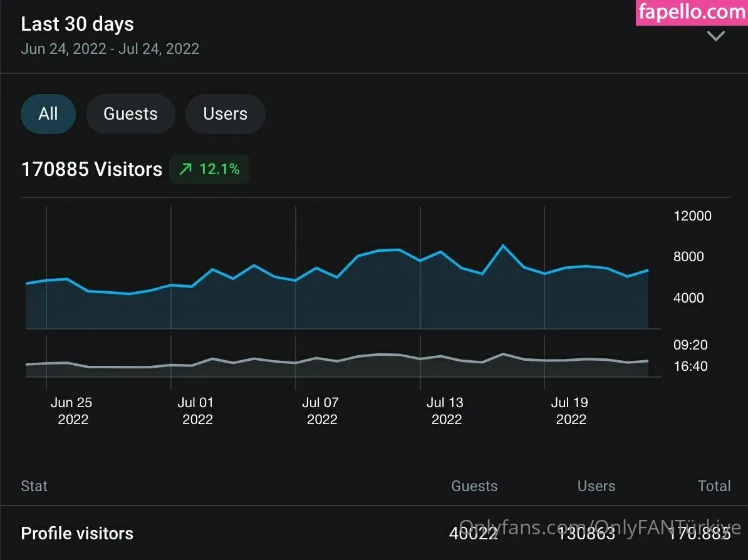Select the All visitors filter
The height and width of the screenshot is (560, 748).
48,114
